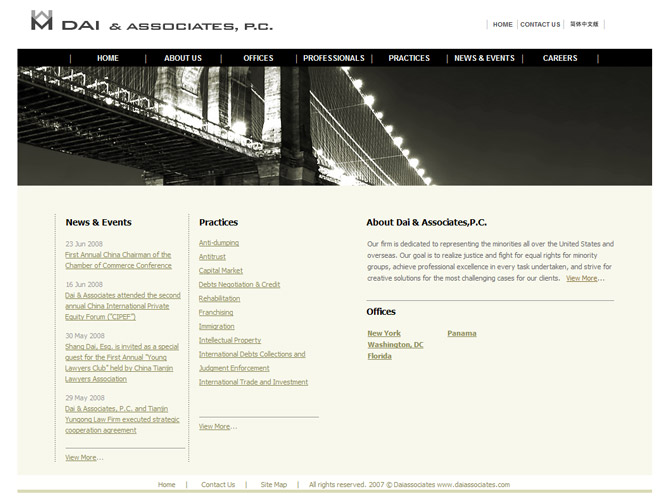Select the Franchising practice link
667x500 pixels.
click(216, 312)
